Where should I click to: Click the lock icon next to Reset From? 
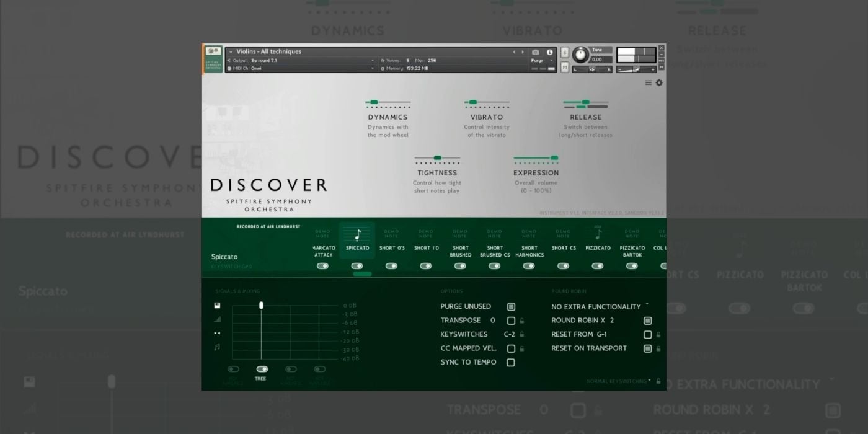coord(658,335)
